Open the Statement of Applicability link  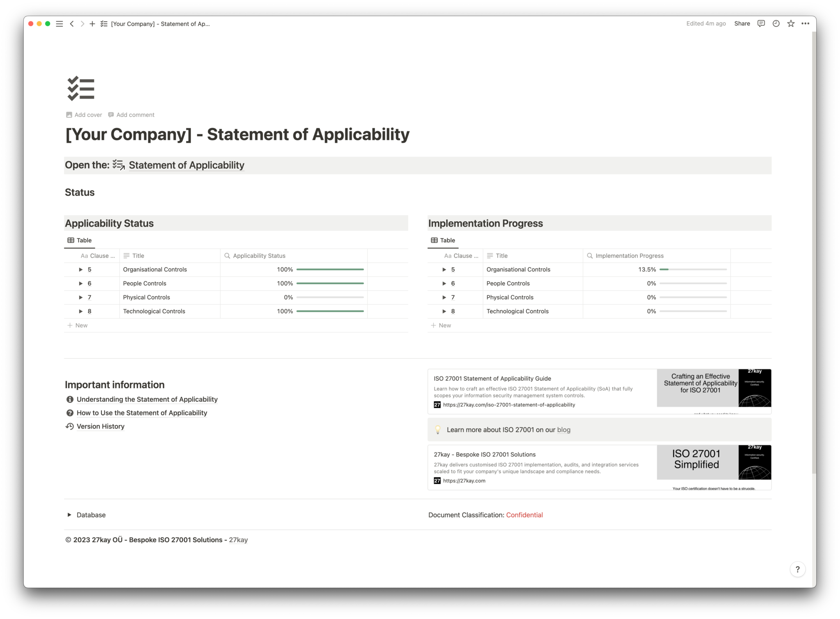(186, 165)
